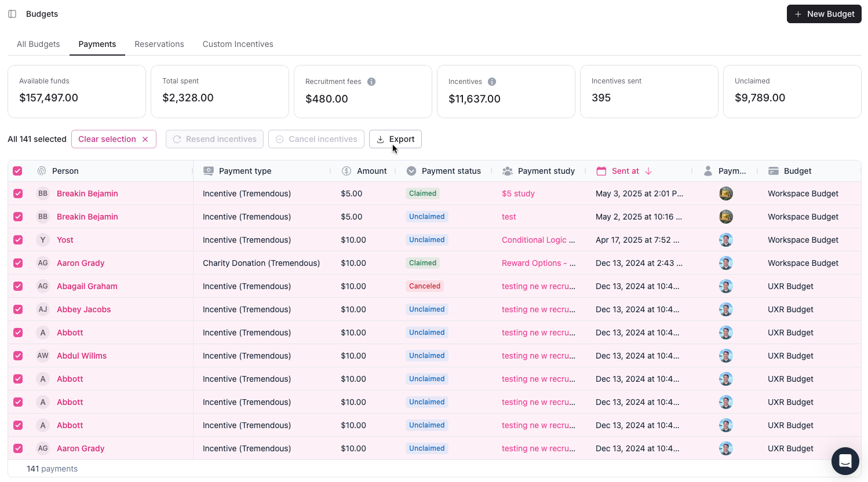Uncheck Abagail Graham's row checkbox
This screenshot has height=482, width=868.
click(18, 286)
